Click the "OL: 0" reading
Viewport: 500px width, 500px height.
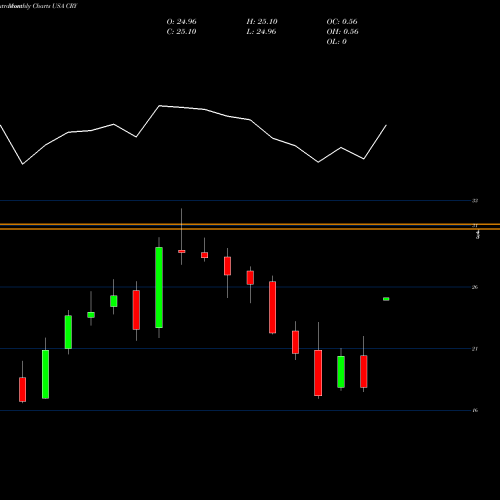coord(336,42)
